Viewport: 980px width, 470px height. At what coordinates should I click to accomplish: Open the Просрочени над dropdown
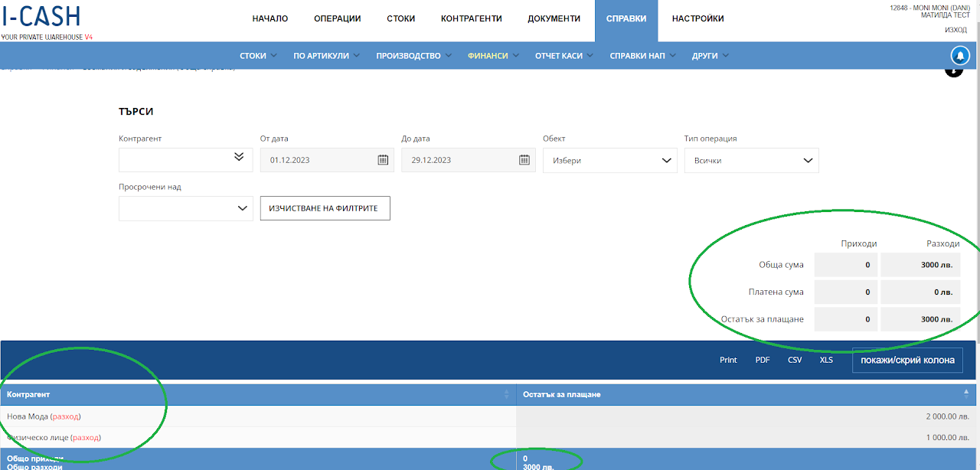coord(186,208)
